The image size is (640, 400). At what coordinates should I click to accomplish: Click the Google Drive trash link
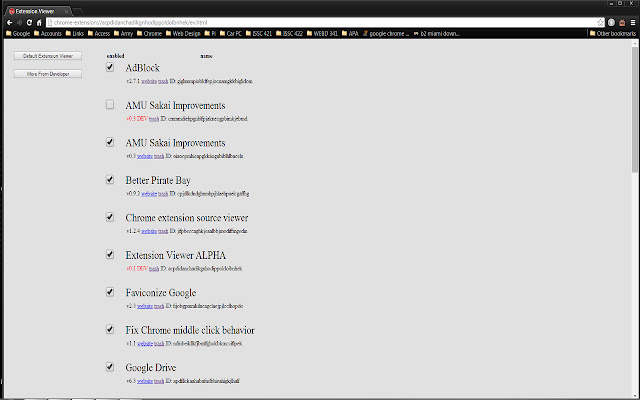click(159, 381)
